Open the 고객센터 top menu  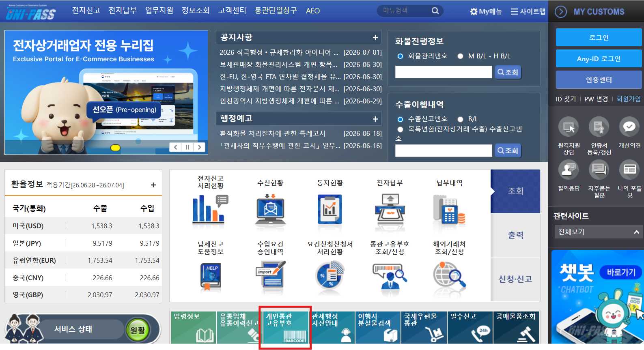(232, 11)
